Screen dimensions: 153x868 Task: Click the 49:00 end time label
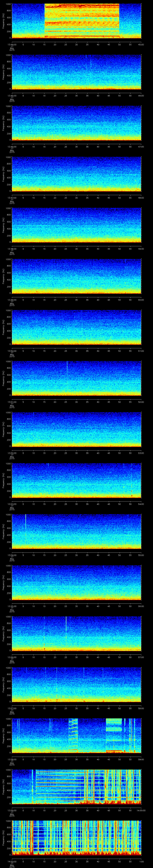pyautogui.click(x=141, y=249)
